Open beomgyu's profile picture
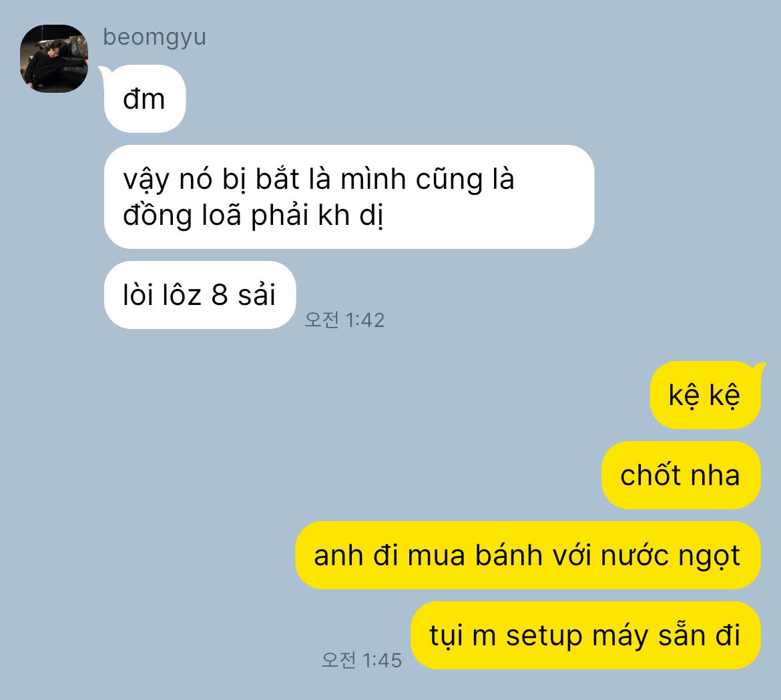 pyautogui.click(x=54, y=59)
